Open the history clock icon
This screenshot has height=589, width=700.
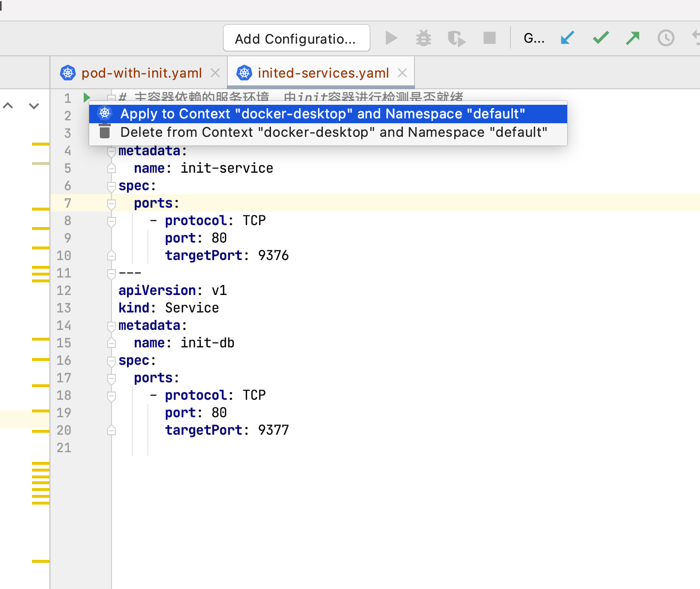666,38
